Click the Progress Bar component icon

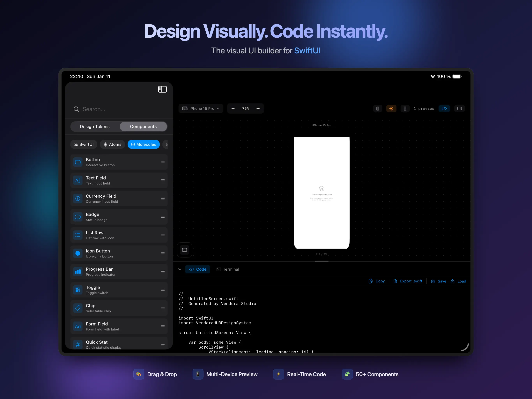pos(78,271)
